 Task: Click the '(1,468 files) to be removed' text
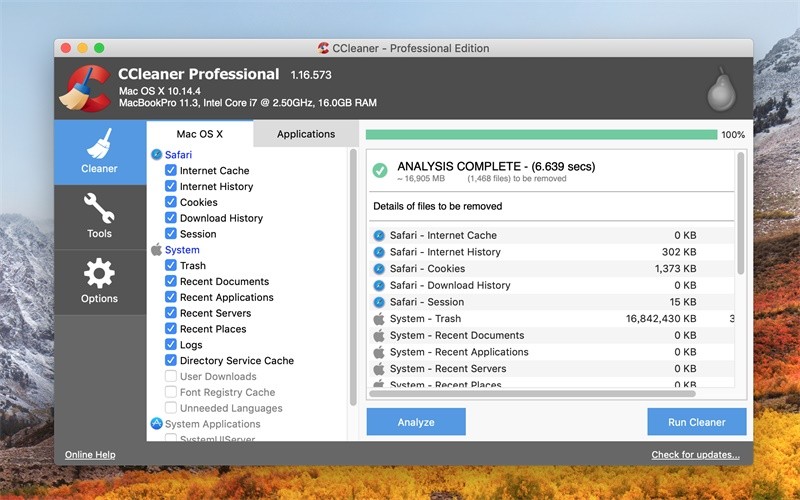point(517,179)
